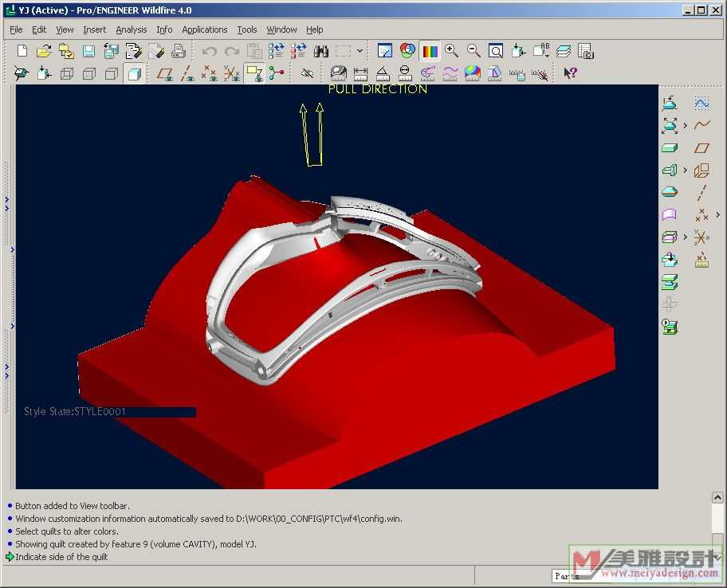Image resolution: width=727 pixels, height=588 pixels.
Task: Expand the selection box dropdown arrow
Action: [x=360, y=51]
